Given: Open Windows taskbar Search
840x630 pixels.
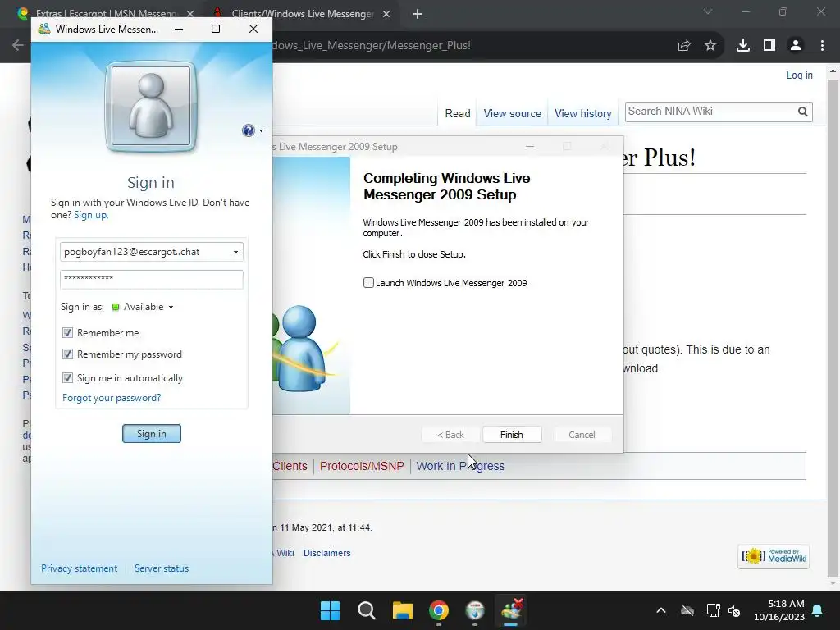Looking at the screenshot, I should point(367,610).
